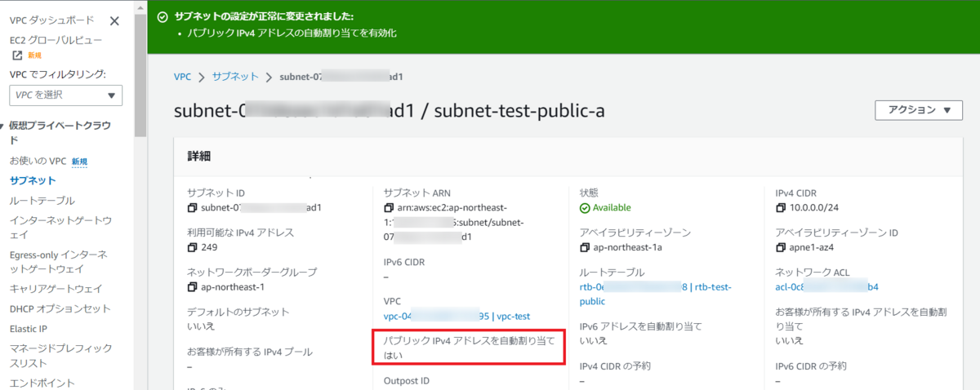The width and height of the screenshot is (980, 390).
Task: Copy IPv4 CIDR 10.0.0.0/24 with icon
Action: click(x=781, y=207)
